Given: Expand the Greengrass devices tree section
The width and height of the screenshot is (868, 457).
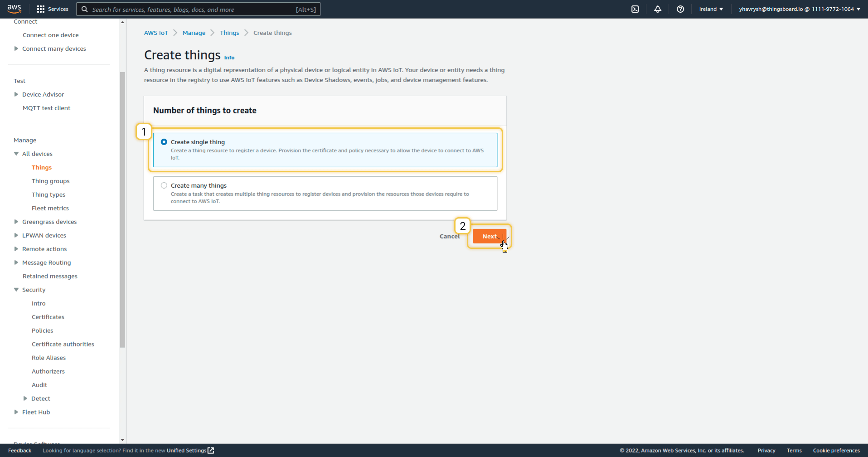Looking at the screenshot, I should 16,222.
